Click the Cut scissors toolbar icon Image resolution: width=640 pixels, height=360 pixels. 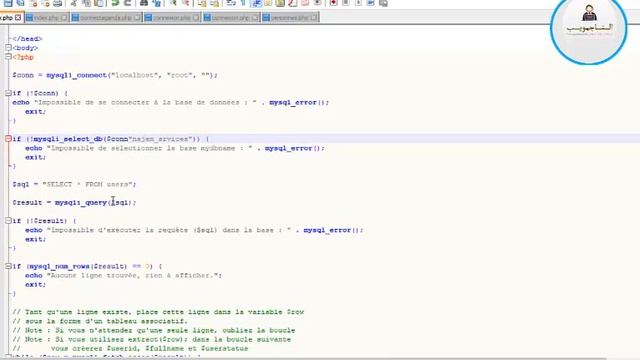pos(73,3)
